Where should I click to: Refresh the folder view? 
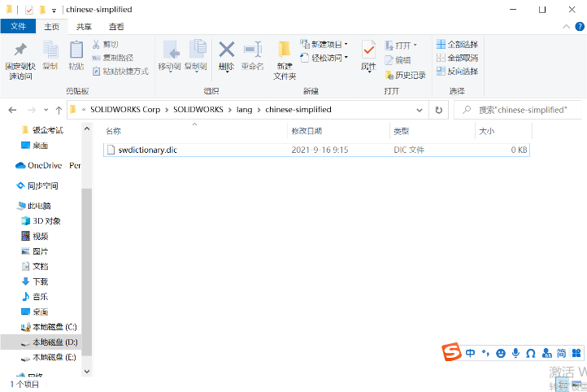(x=439, y=110)
